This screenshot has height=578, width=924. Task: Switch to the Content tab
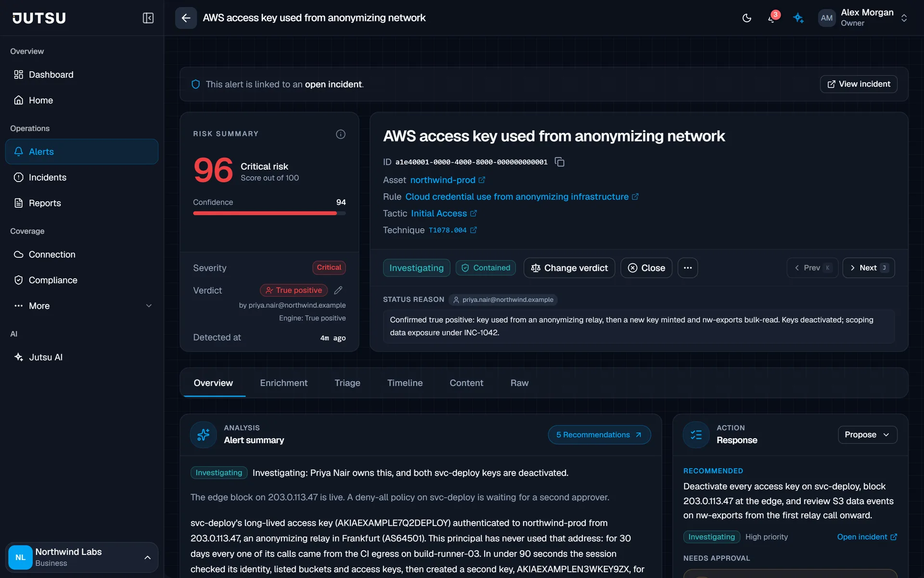(x=466, y=383)
